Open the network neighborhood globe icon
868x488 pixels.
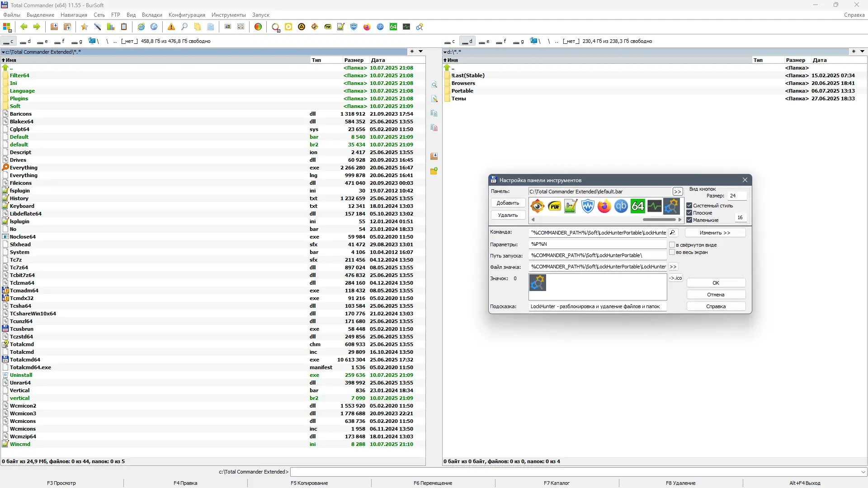pos(154,27)
